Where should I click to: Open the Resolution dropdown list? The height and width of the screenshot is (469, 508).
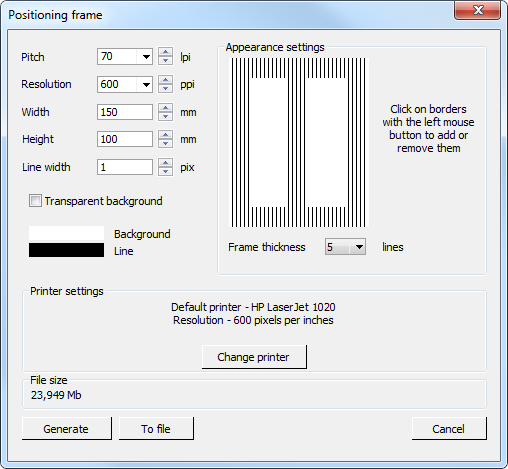tap(145, 84)
